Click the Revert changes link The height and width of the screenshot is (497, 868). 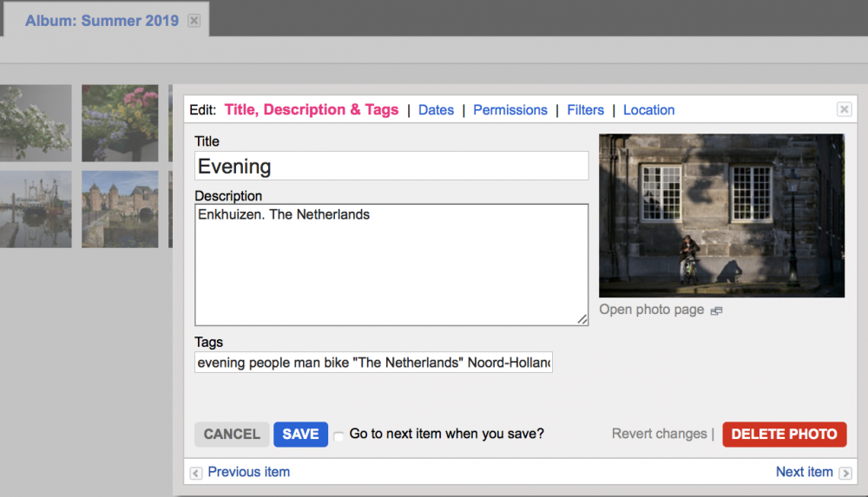(659, 434)
